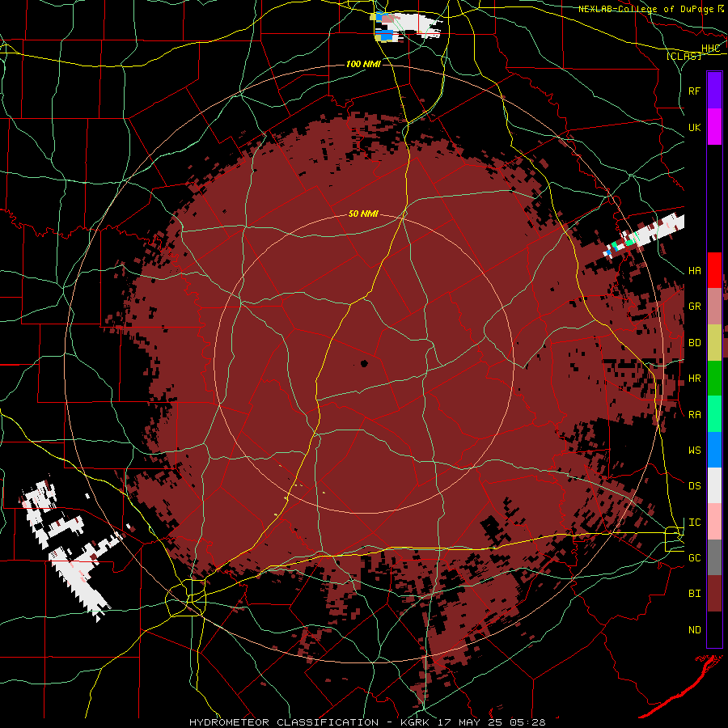Click the BI dark red legend swatch
This screenshot has height=728, width=728.
click(x=714, y=594)
